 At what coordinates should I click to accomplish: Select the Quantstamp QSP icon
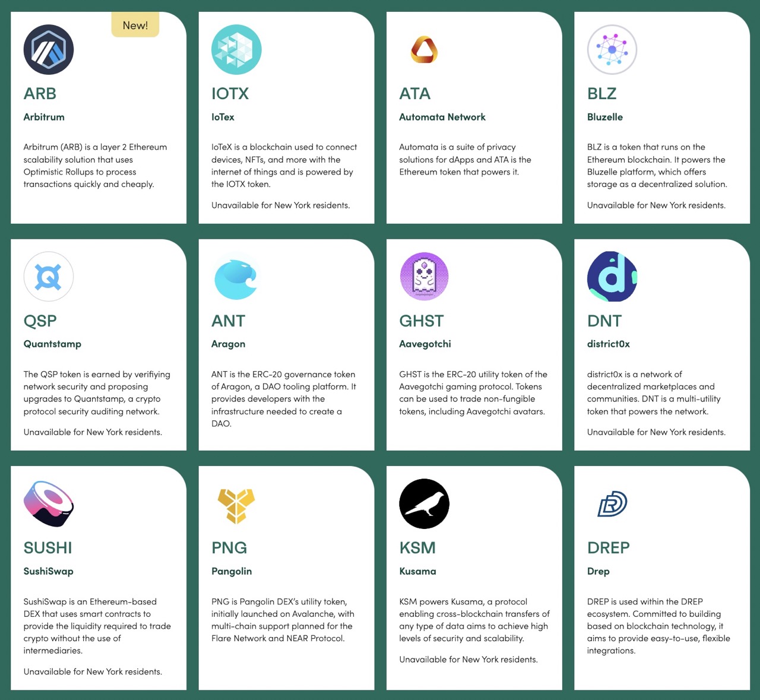48,277
